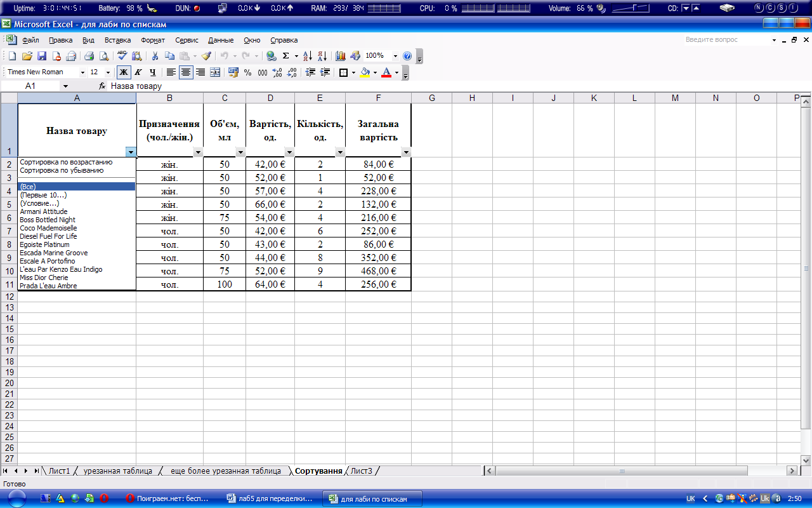Open filter arrow for Загальна вартість column

pos(406,152)
